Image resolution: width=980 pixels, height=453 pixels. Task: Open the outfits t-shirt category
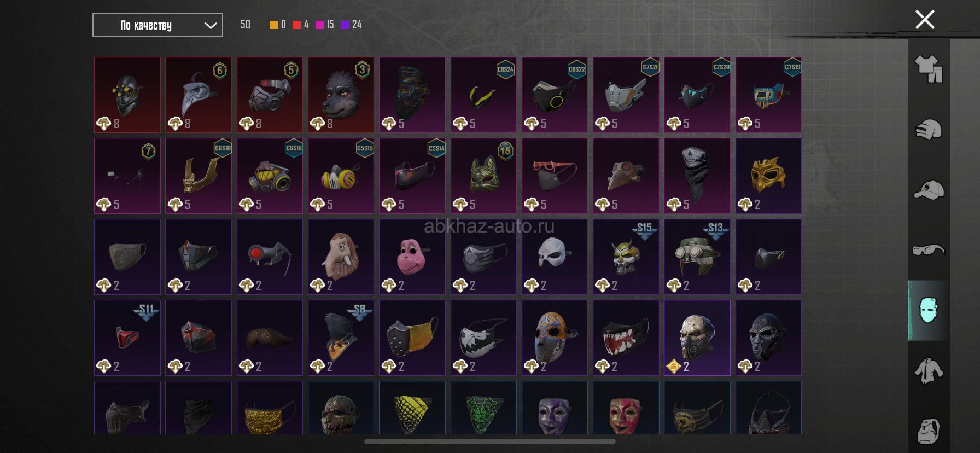pos(929,69)
